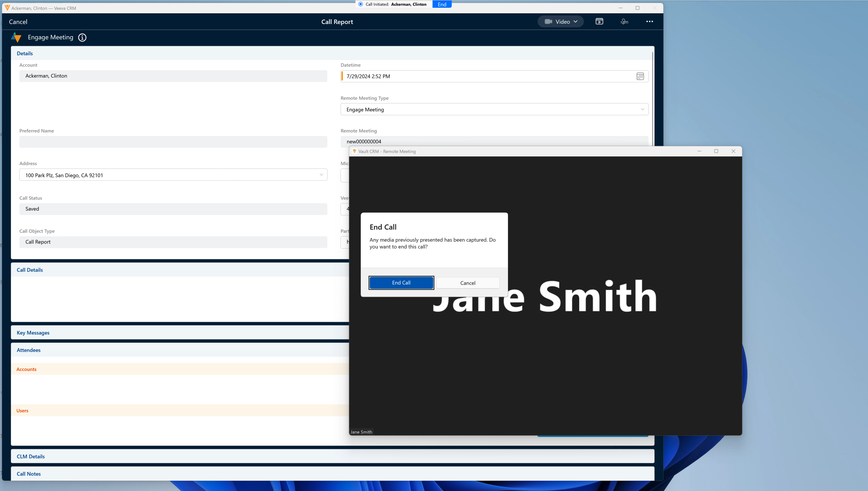Expand the Video dropdown button
This screenshot has width=868, height=491.
560,21
